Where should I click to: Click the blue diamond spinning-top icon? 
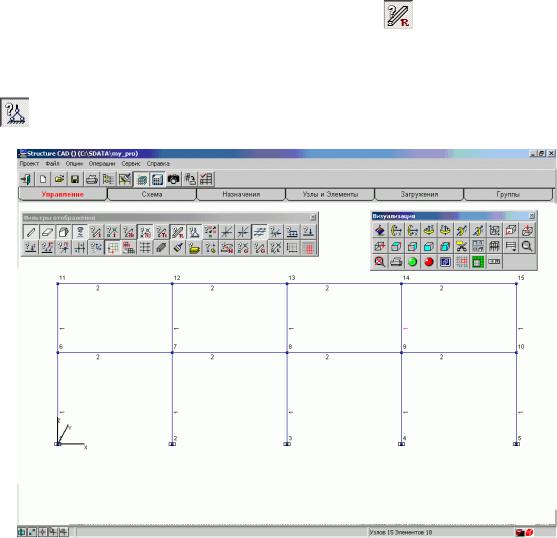(380, 230)
